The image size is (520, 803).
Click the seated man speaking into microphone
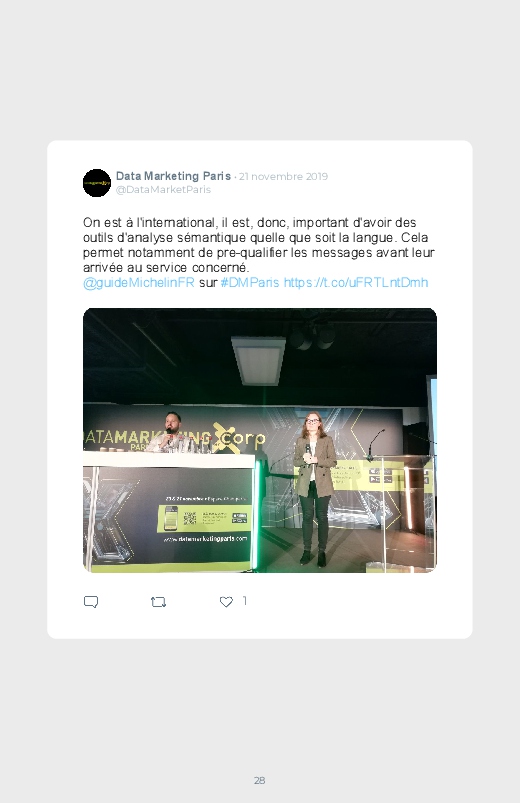(171, 433)
